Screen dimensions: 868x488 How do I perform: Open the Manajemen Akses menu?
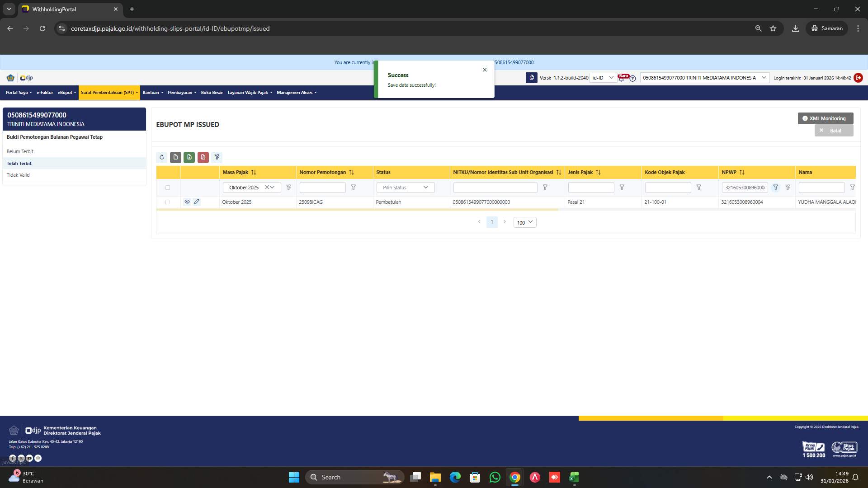(x=296, y=93)
